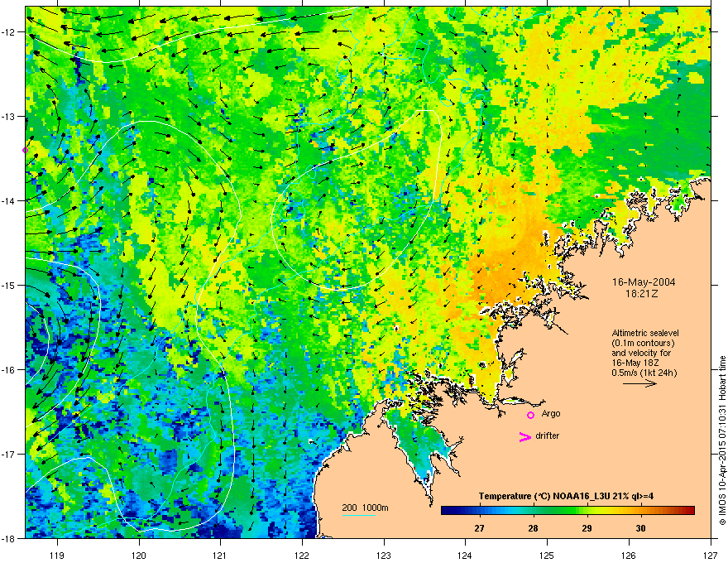This screenshot has width=728, height=563.
Task: Click the colorbar tick label 30
Action: tap(640, 528)
